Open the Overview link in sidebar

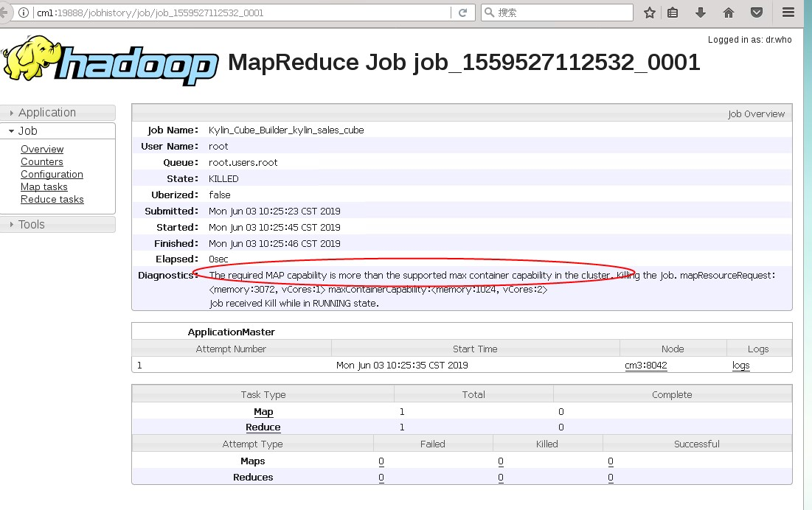(x=42, y=149)
